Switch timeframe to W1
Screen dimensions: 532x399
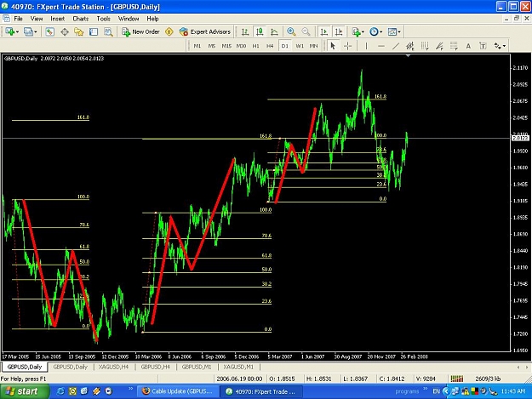tap(300, 46)
